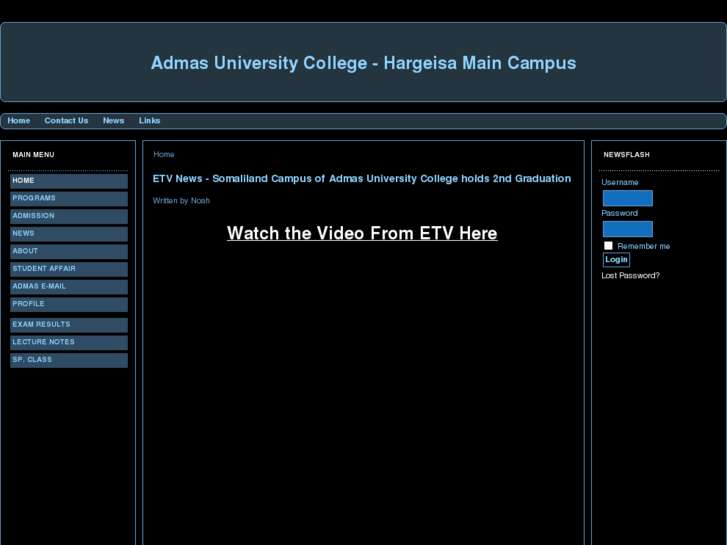Image resolution: width=727 pixels, height=545 pixels.
Task: Click the MAIN MENU heading
Action: pyautogui.click(x=33, y=155)
